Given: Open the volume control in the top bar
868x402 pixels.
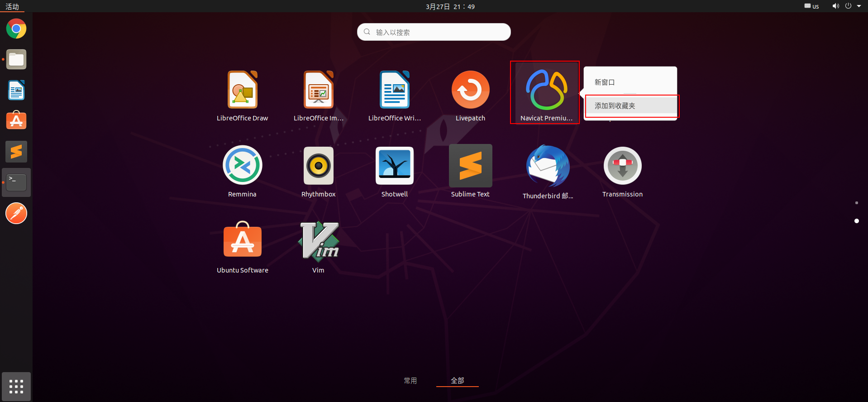Looking at the screenshot, I should pos(835,6).
